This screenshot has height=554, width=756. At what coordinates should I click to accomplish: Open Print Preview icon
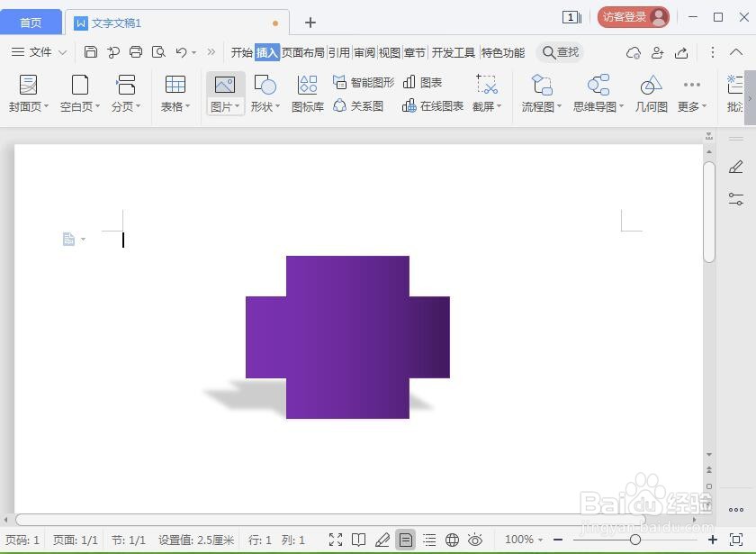pyautogui.click(x=158, y=51)
